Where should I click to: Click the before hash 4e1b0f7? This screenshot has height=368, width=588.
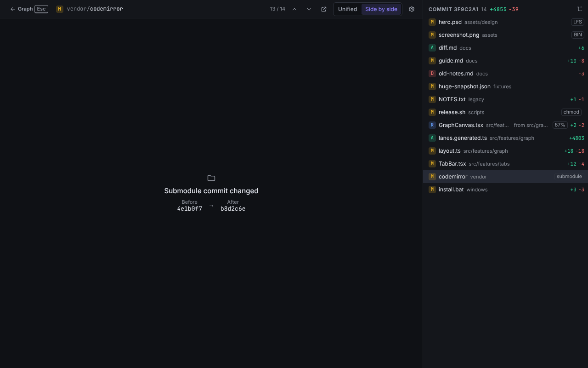[x=190, y=209]
